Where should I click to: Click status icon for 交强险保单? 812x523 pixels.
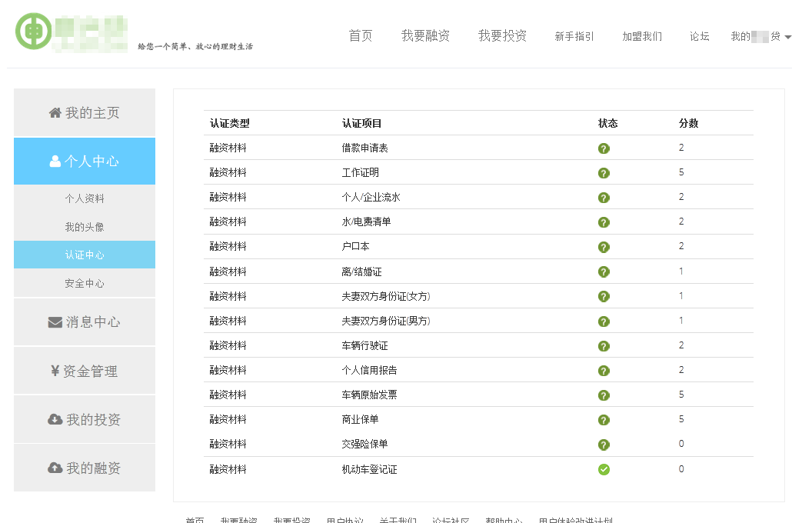pyautogui.click(x=604, y=445)
